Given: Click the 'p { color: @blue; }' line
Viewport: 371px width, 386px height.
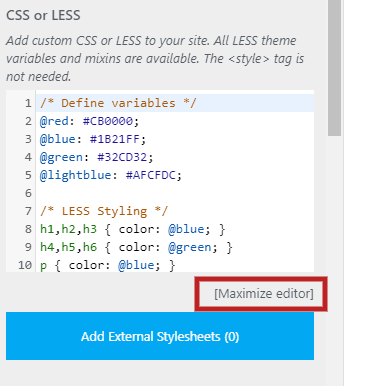Looking at the screenshot, I should pyautogui.click(x=107, y=265).
